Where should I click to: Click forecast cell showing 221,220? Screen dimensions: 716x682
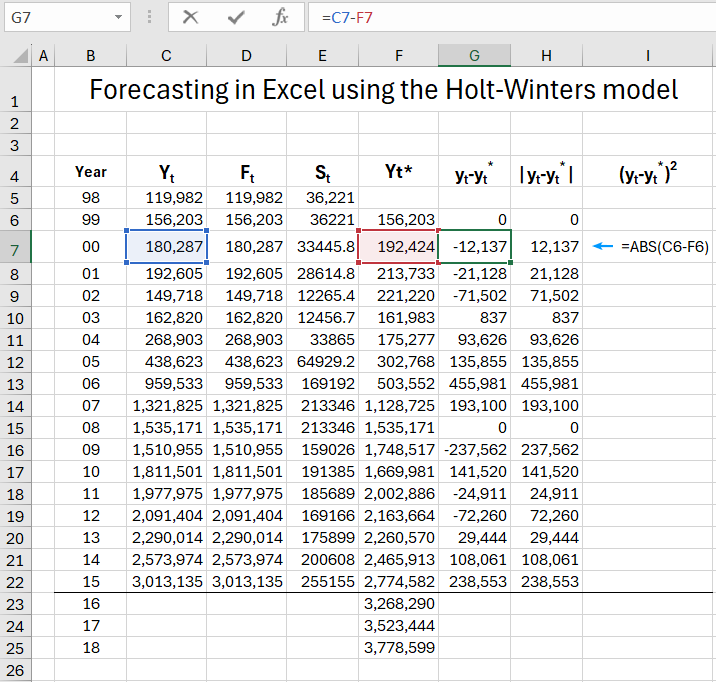399,295
